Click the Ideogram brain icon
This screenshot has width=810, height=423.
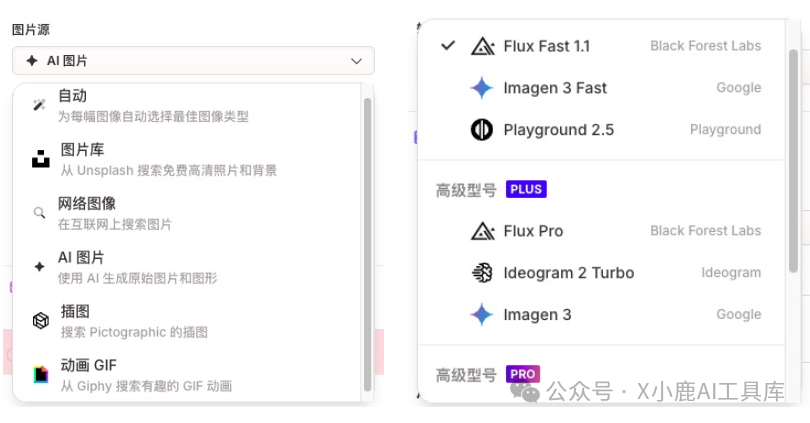482,273
